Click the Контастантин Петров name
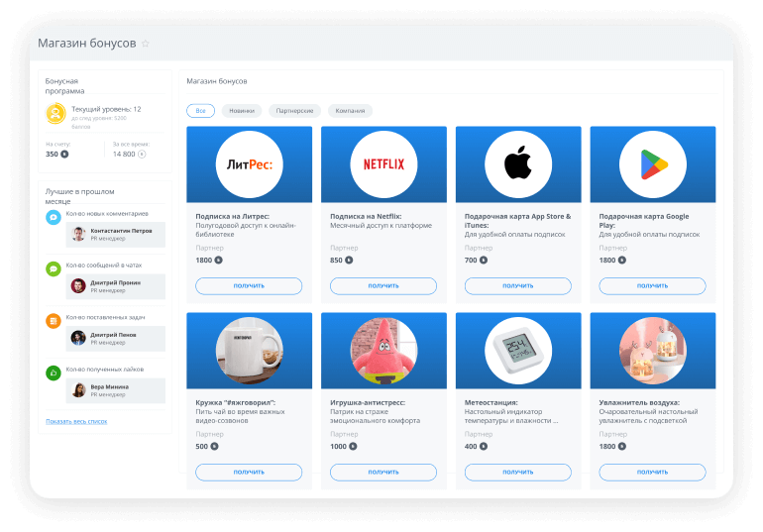 coord(121,231)
